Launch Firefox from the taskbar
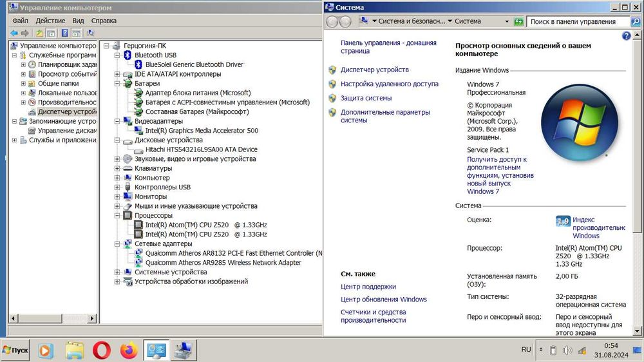This screenshot has width=644, height=362. click(129, 350)
